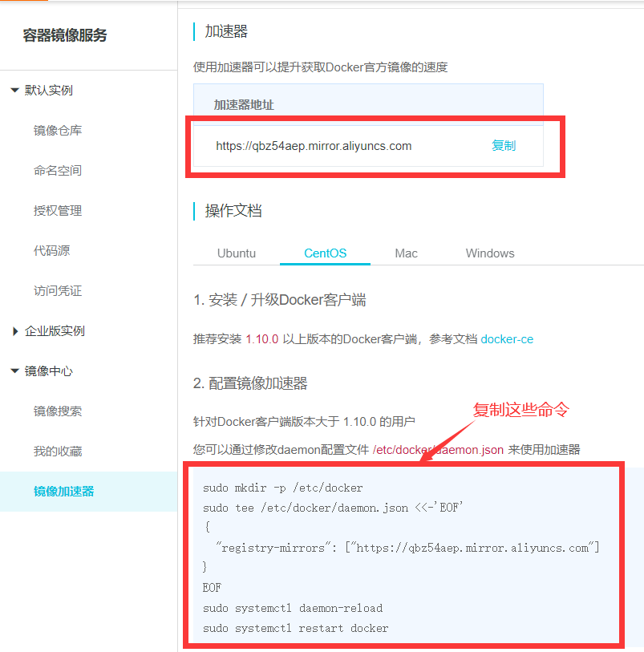Open 镜像仓库 in the sidebar
Screen dimensions: 644x652
click(x=58, y=131)
